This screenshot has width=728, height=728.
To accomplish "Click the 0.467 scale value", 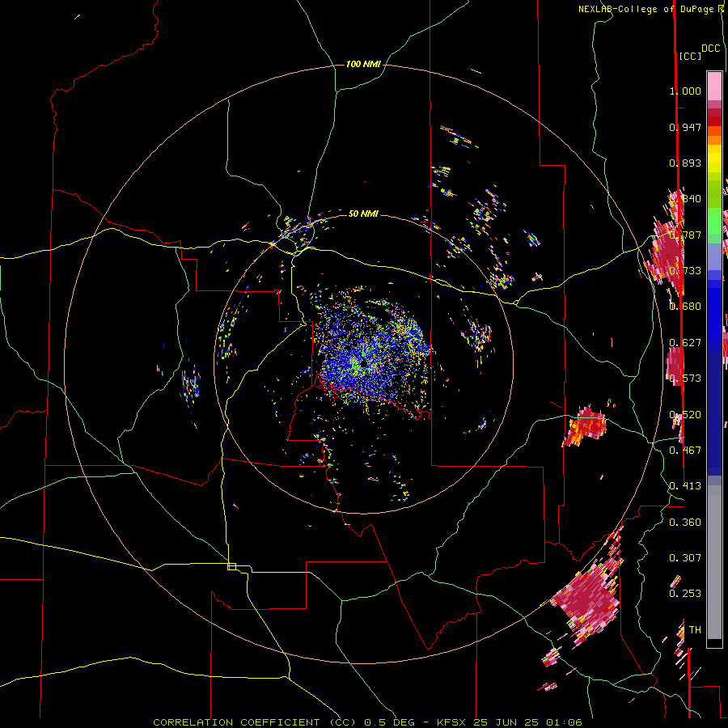I will click(685, 451).
